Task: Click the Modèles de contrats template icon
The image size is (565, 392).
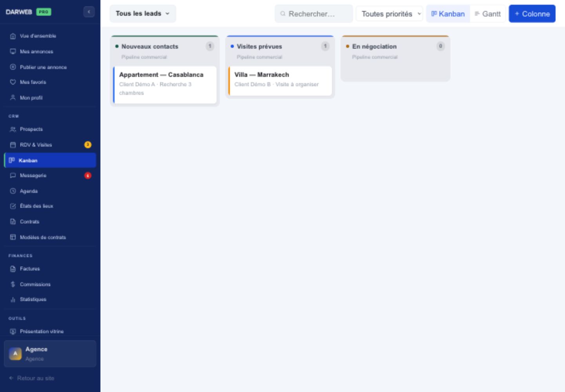Action: pos(13,237)
